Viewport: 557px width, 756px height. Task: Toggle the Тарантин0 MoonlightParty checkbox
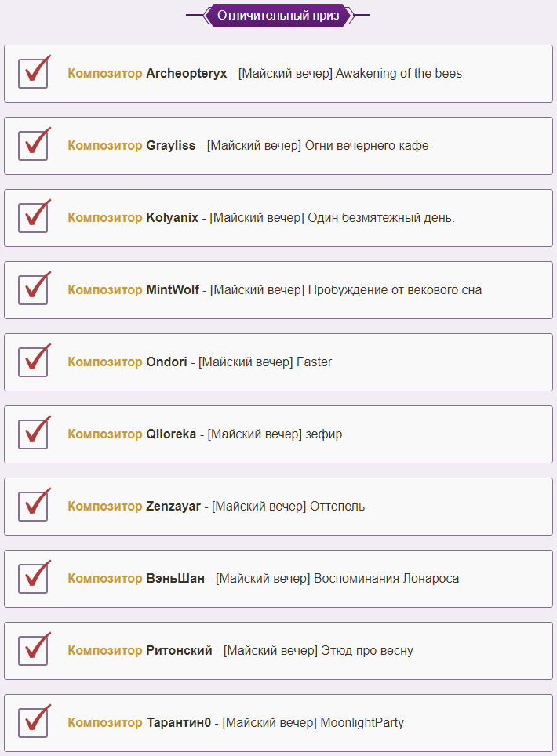(x=33, y=722)
